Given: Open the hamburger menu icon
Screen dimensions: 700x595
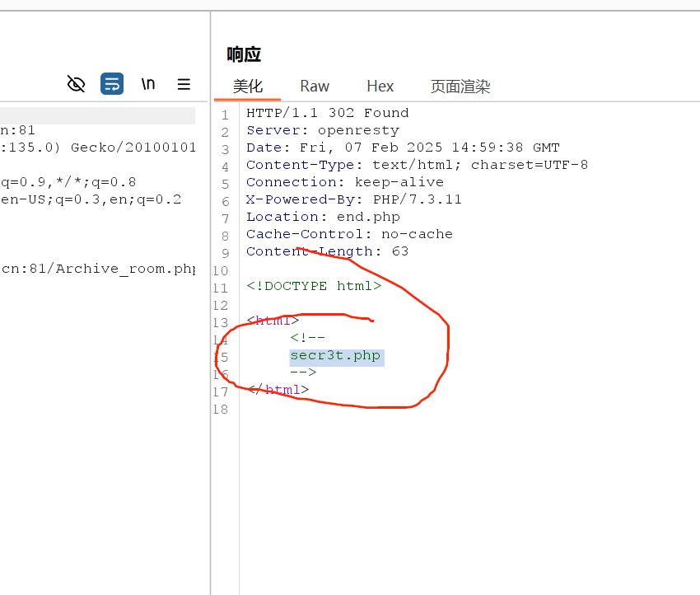Looking at the screenshot, I should [x=183, y=83].
